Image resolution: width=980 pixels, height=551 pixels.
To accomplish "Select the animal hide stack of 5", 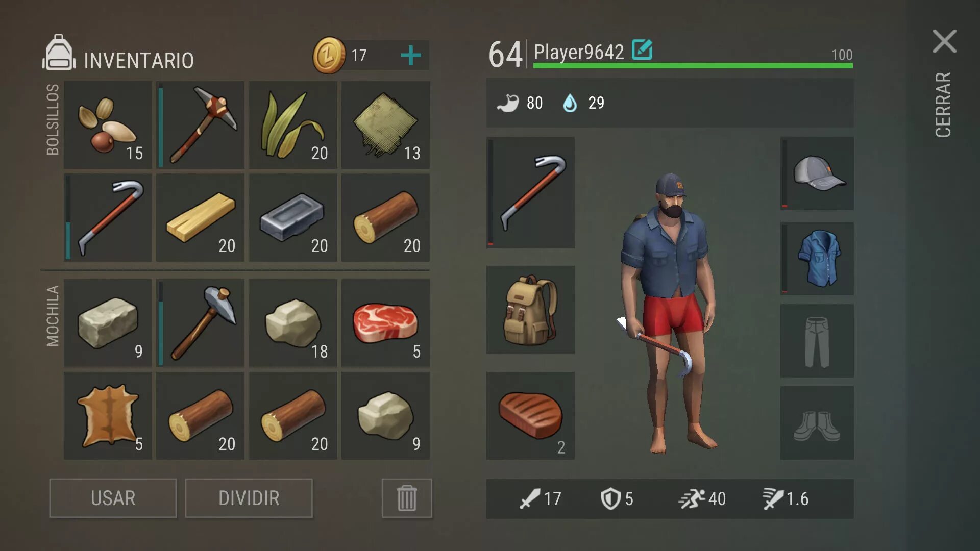I will click(x=108, y=416).
